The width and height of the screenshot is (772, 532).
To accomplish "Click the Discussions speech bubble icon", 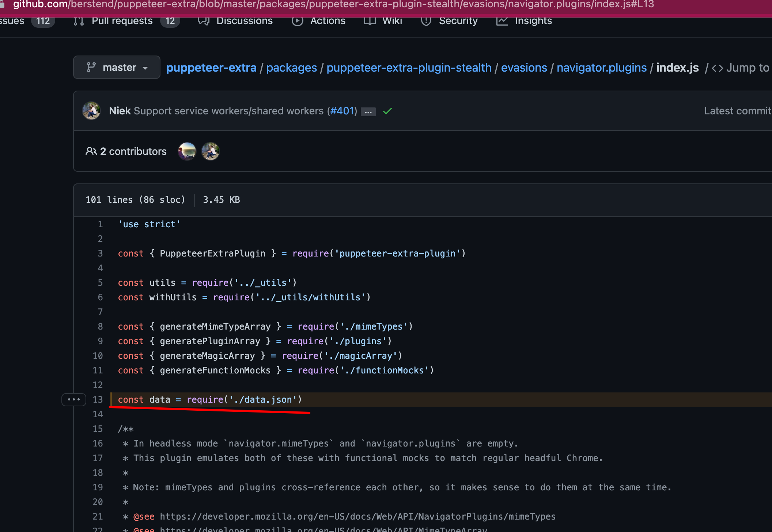I will pyautogui.click(x=204, y=21).
